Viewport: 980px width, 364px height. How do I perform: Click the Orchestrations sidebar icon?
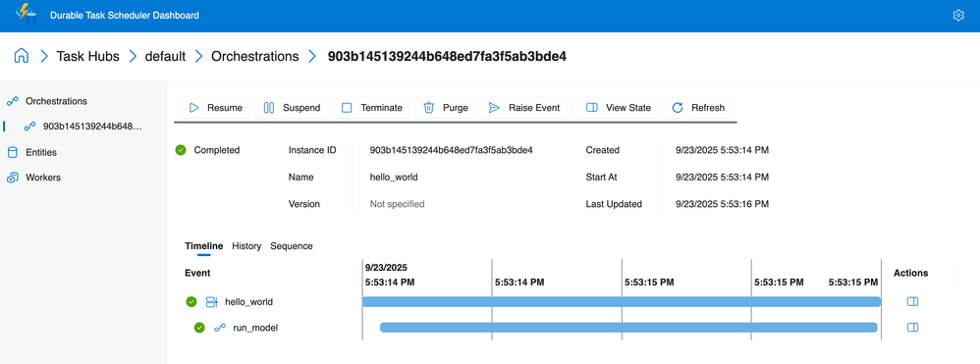pos(12,100)
